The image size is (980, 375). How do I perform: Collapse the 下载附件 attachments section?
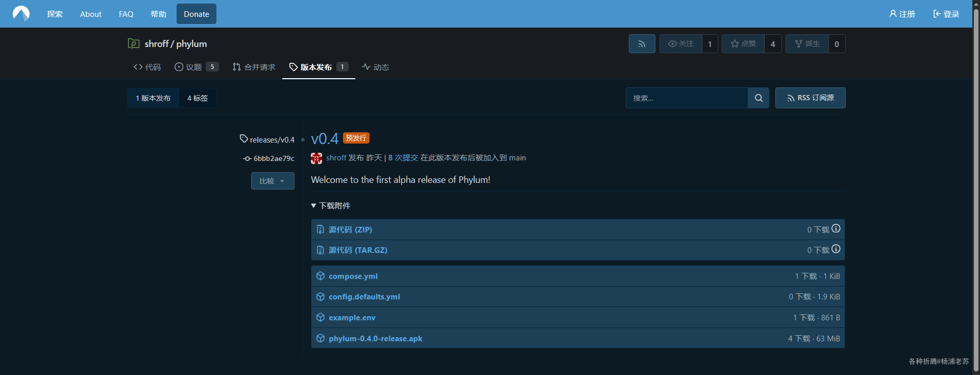331,205
